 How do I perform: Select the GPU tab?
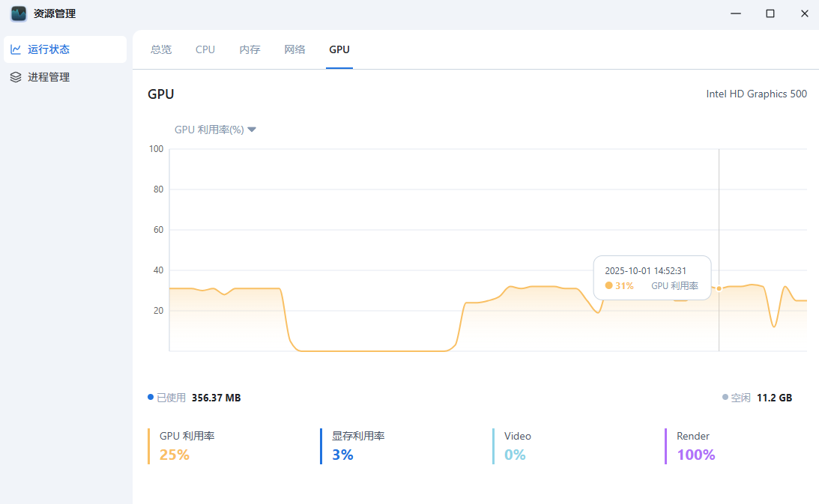tap(339, 49)
